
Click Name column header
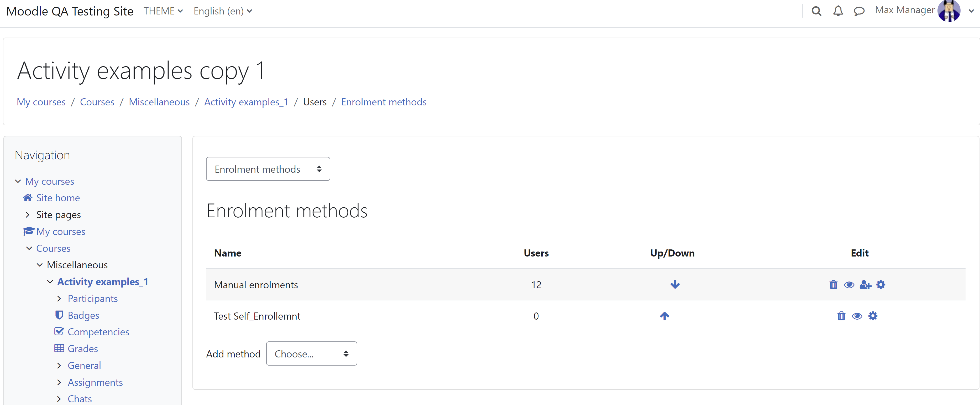(228, 253)
